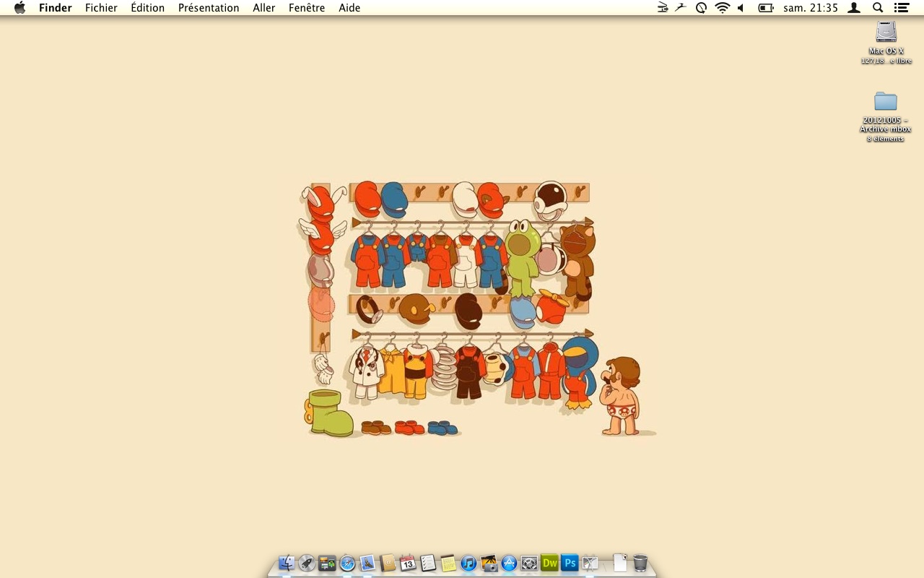Launch Dreamweaver Dw icon

550,563
